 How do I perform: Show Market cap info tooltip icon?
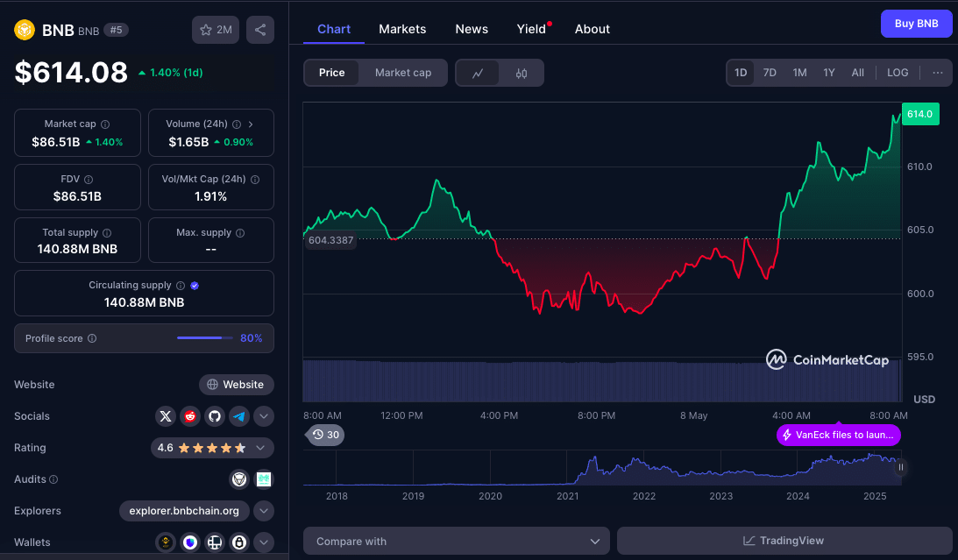click(105, 124)
